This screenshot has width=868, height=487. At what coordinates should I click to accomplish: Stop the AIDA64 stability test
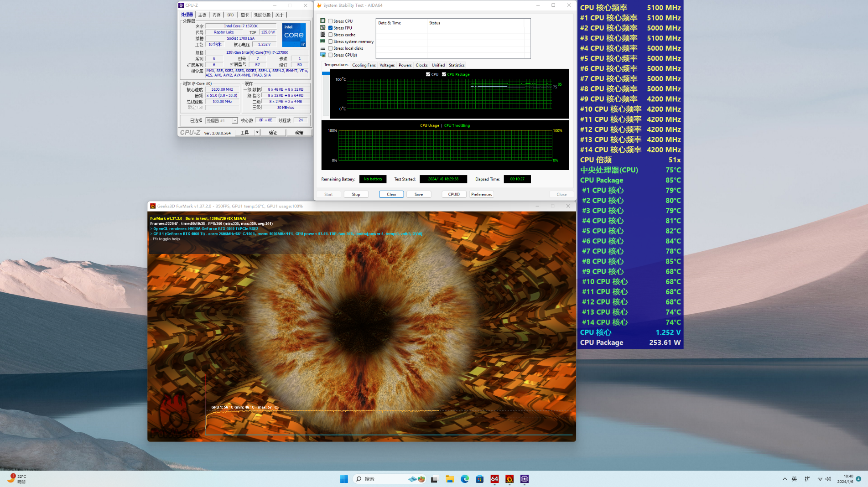pos(356,194)
